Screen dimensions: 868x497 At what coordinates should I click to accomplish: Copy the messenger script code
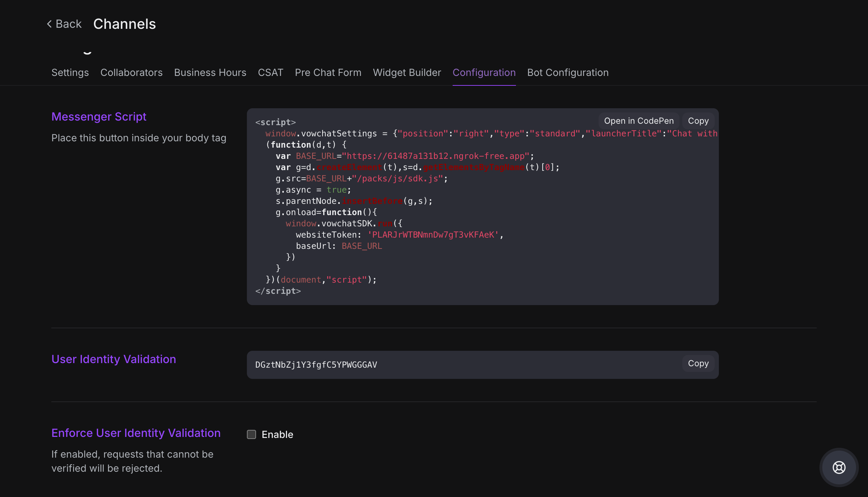[x=698, y=121]
